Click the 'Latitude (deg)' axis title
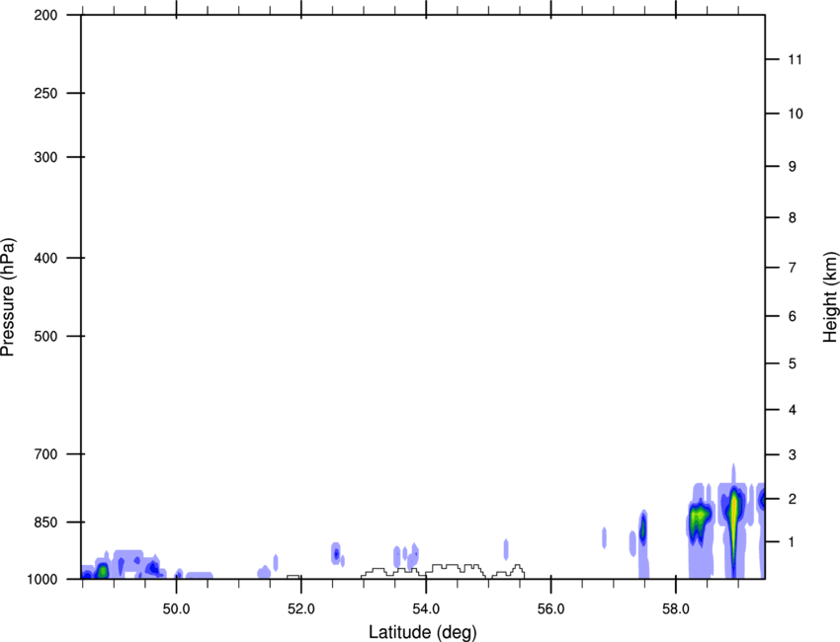Viewport: 840px width, 642px height. pyautogui.click(x=422, y=632)
